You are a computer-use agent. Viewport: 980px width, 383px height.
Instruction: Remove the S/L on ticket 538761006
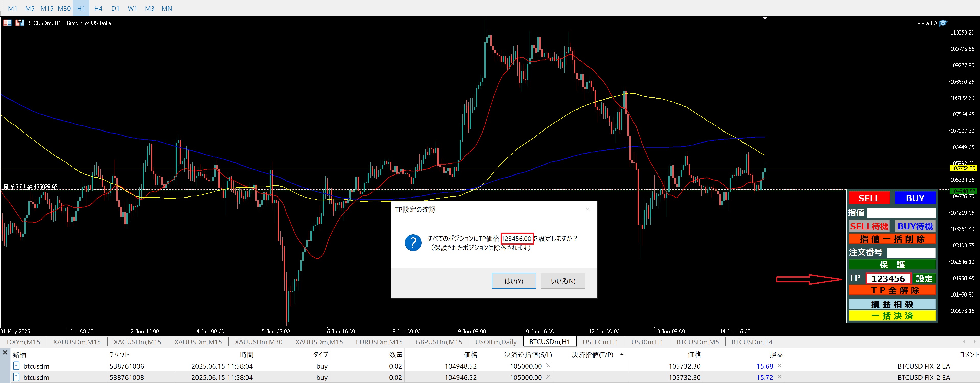[x=548, y=366]
